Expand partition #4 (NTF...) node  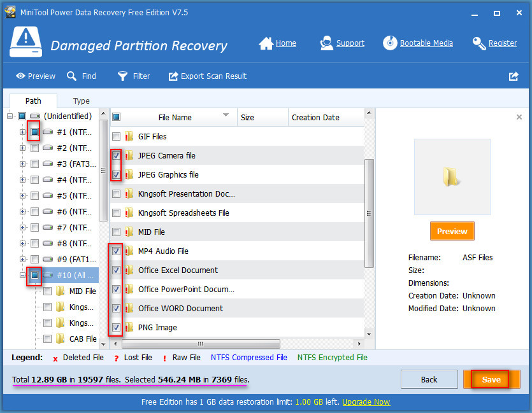(22, 179)
